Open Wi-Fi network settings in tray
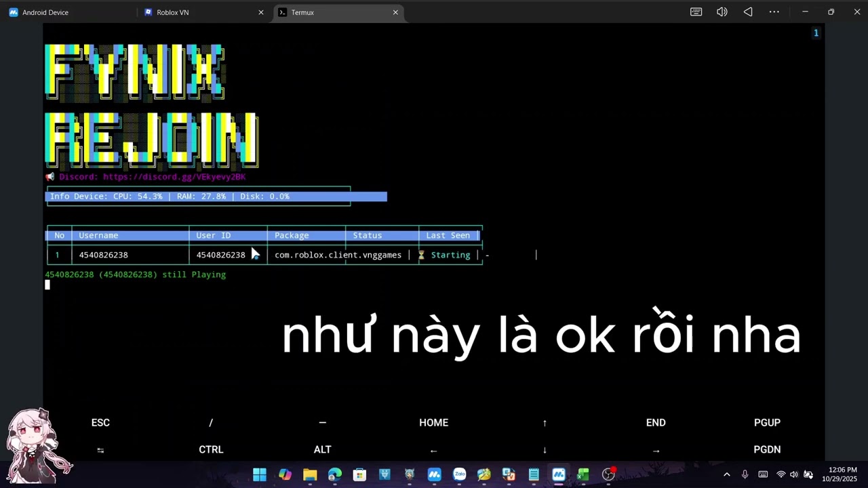868x488 pixels. coord(781,474)
